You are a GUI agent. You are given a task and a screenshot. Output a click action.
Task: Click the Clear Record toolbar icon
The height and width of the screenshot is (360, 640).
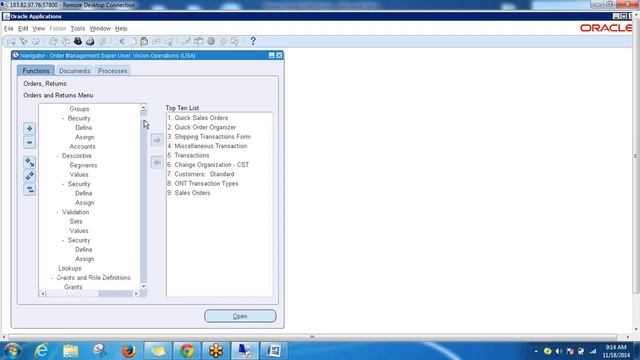click(x=156, y=41)
